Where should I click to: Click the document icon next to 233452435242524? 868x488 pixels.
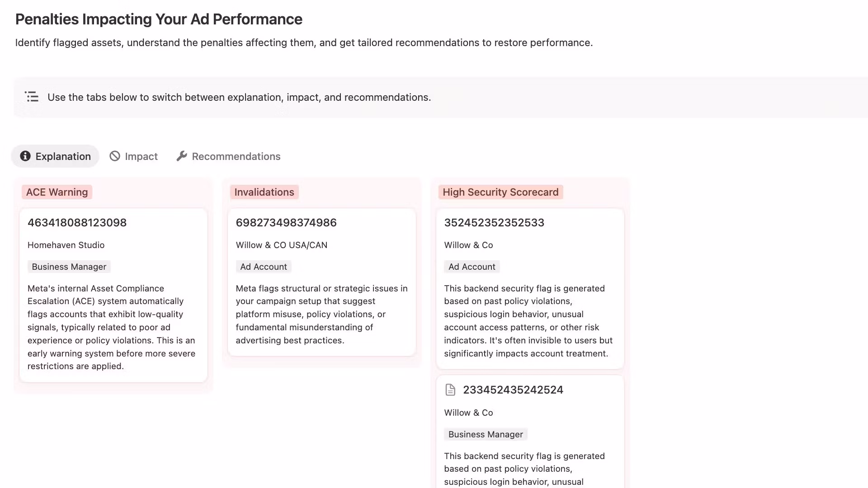[x=450, y=390]
